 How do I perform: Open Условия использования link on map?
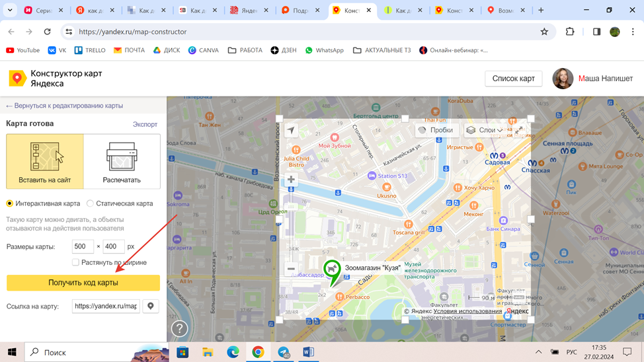467,311
